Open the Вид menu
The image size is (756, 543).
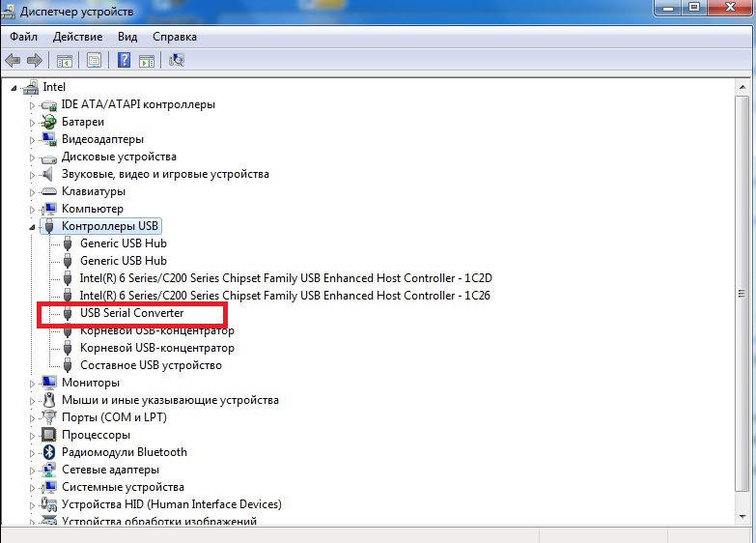click(x=127, y=37)
